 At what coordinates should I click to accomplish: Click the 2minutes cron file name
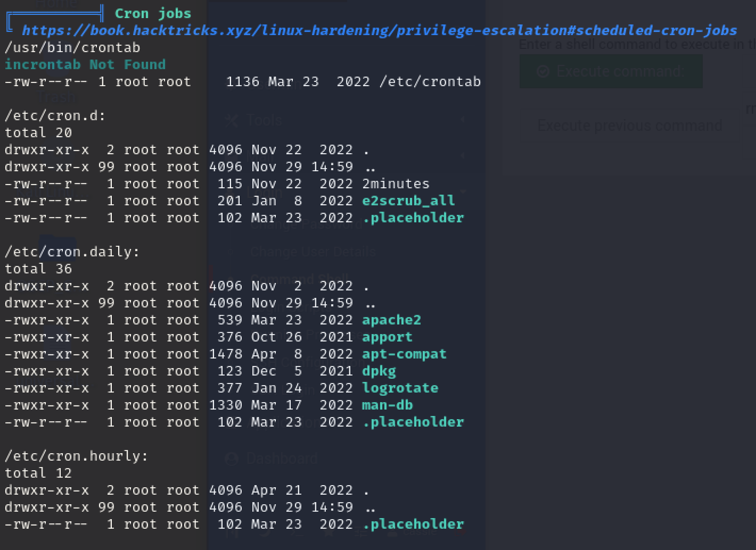[396, 184]
